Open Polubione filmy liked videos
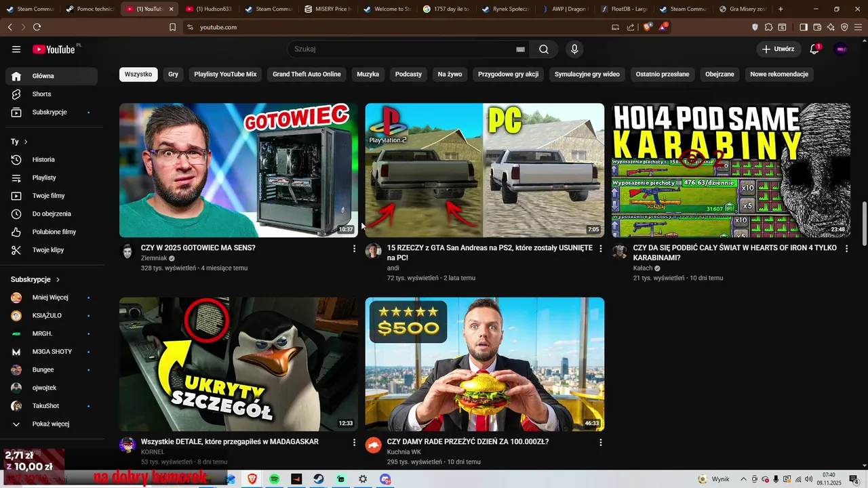This screenshot has width=868, height=488. click(x=52, y=232)
